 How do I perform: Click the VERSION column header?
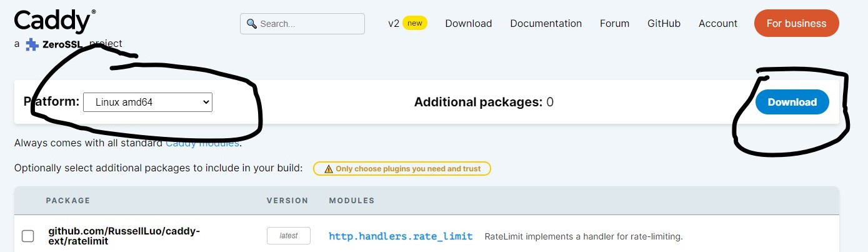click(x=287, y=201)
